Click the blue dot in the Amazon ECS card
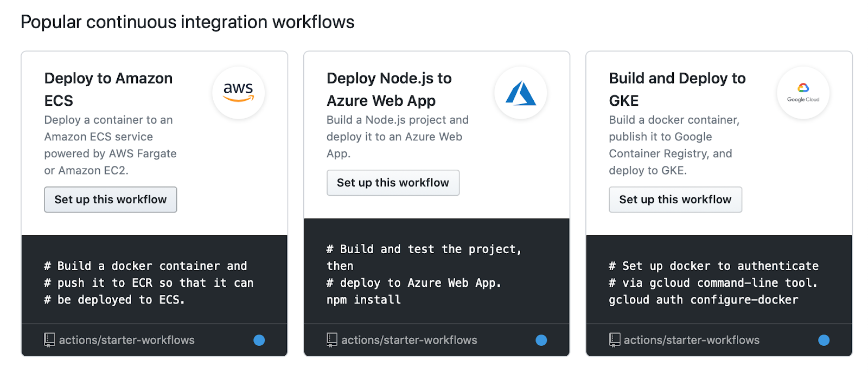Screen dimensions: 868x373 259,340
